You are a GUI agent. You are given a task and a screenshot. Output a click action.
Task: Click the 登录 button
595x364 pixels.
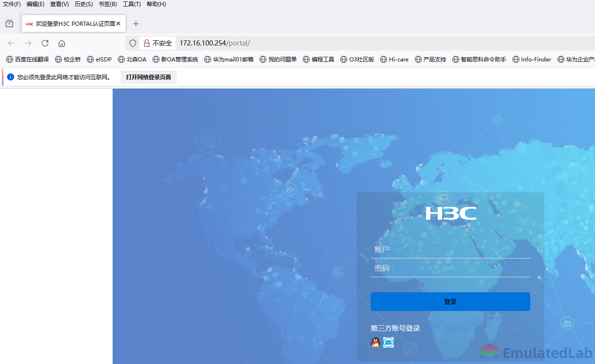click(450, 302)
